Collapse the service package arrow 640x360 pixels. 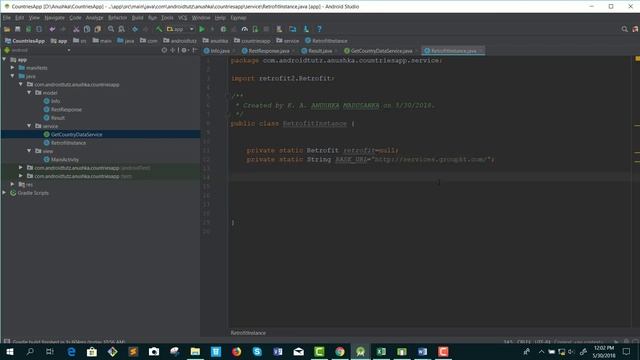29,126
